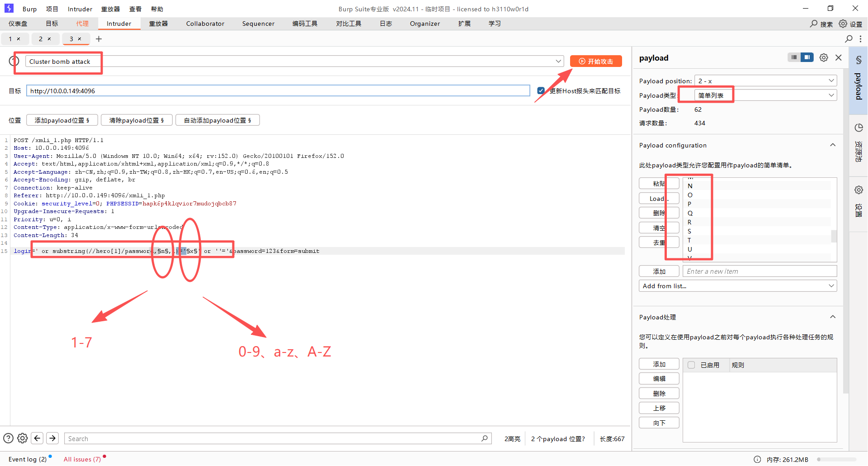This screenshot has height=466, width=868.
Task: Click the editor Search input field
Action: pyautogui.click(x=278, y=438)
